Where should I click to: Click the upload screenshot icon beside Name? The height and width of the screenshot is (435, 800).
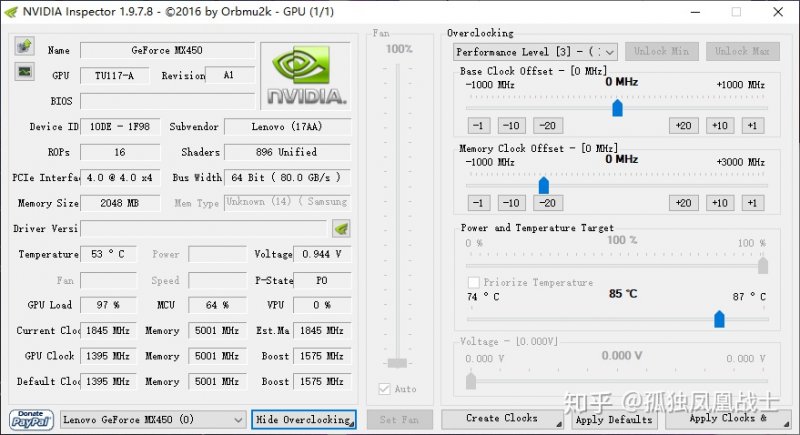point(24,46)
